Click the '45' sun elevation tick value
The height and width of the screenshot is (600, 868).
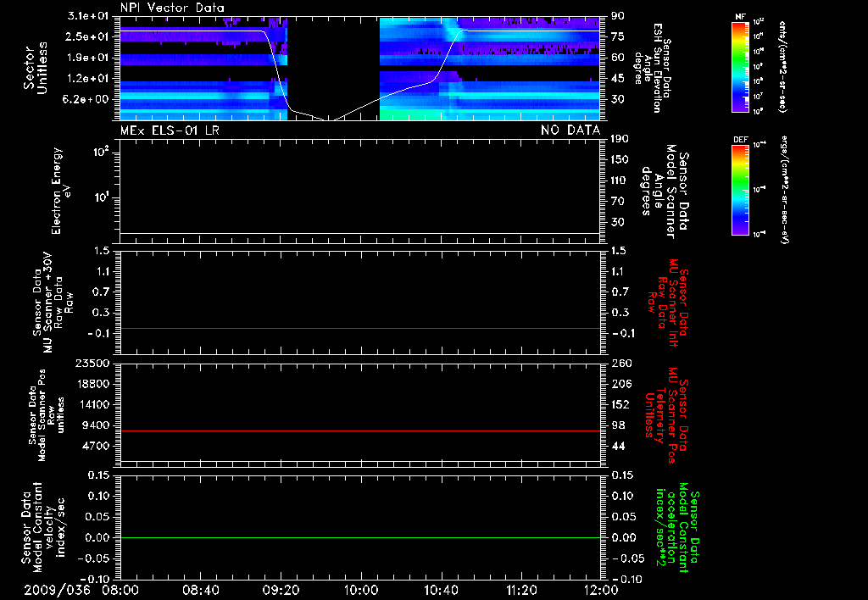click(618, 79)
